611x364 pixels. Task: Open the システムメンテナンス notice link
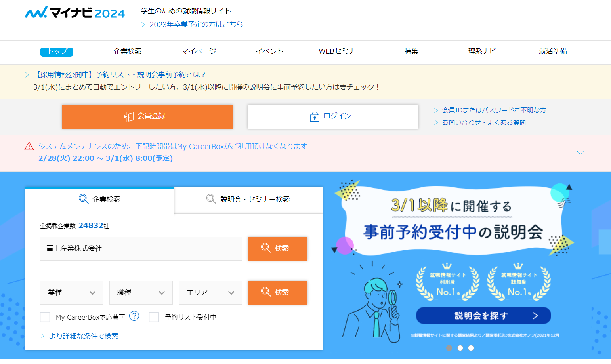[173, 146]
